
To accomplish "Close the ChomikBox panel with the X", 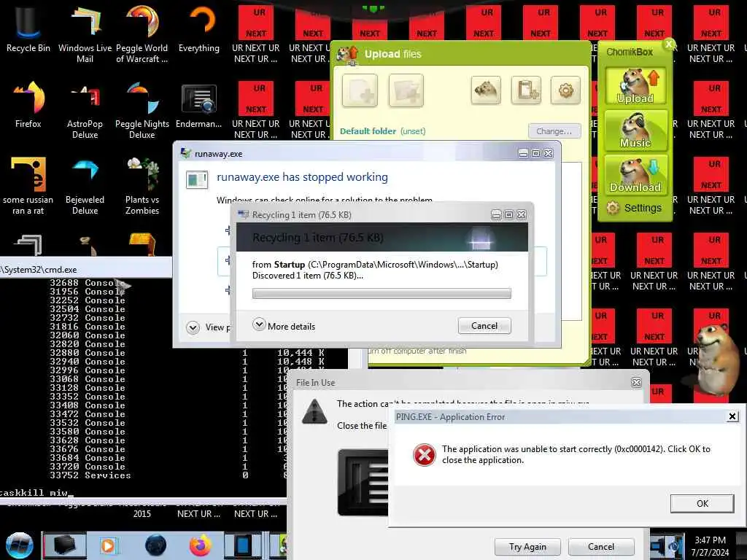I will click(x=669, y=44).
